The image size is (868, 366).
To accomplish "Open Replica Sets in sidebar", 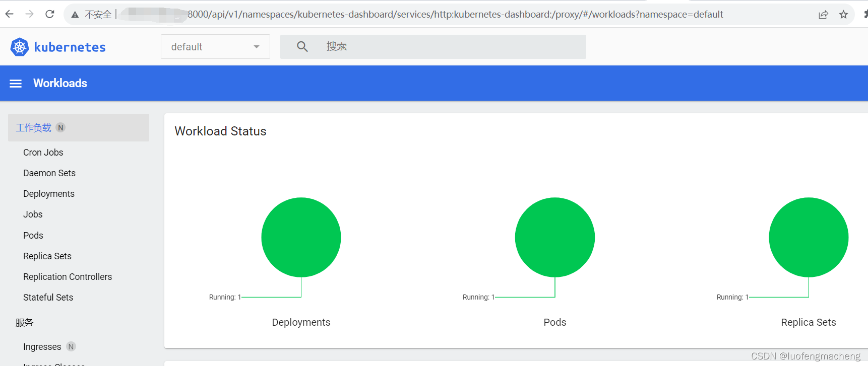I will tap(47, 256).
